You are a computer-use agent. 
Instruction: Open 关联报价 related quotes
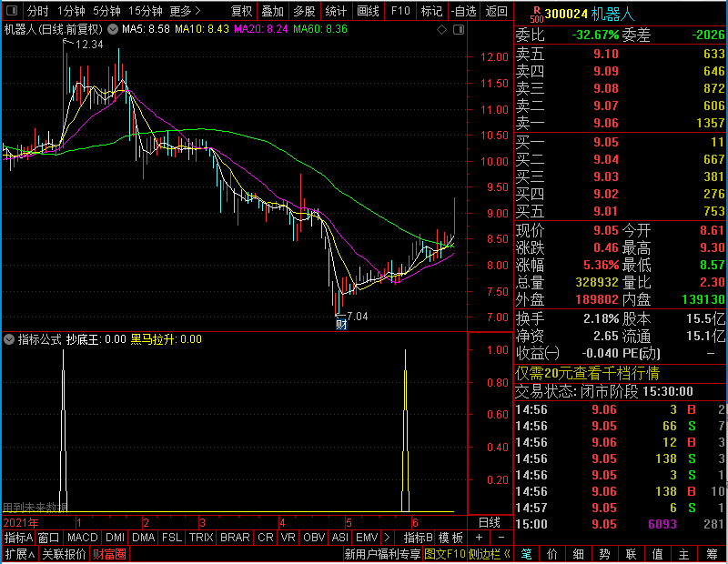click(x=64, y=554)
